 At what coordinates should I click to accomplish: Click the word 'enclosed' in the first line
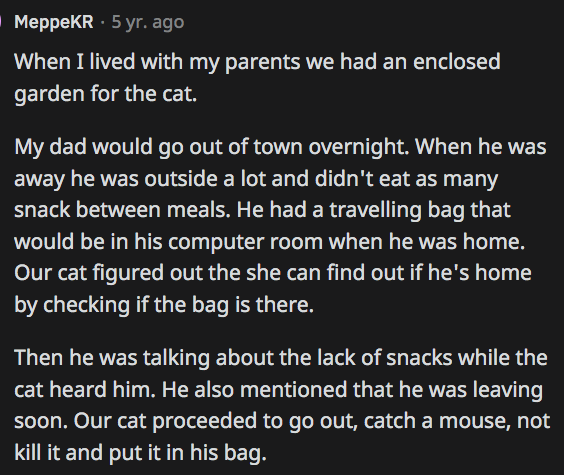pos(456,61)
